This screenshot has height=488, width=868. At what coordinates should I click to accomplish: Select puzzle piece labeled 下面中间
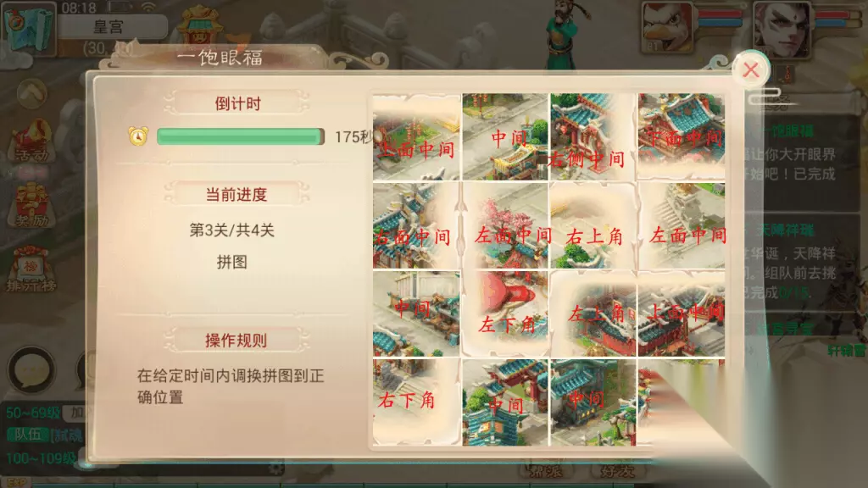tap(682, 136)
